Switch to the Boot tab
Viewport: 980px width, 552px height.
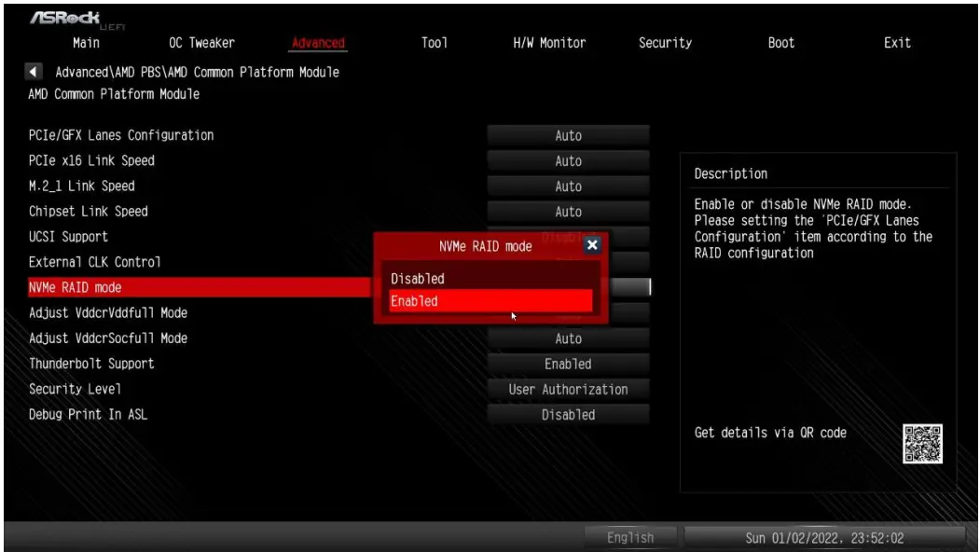pos(781,43)
